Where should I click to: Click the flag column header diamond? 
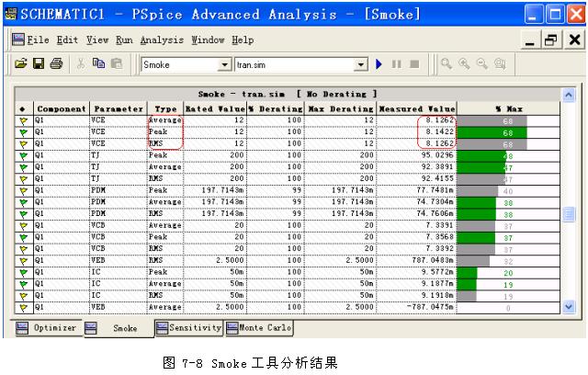(x=22, y=109)
